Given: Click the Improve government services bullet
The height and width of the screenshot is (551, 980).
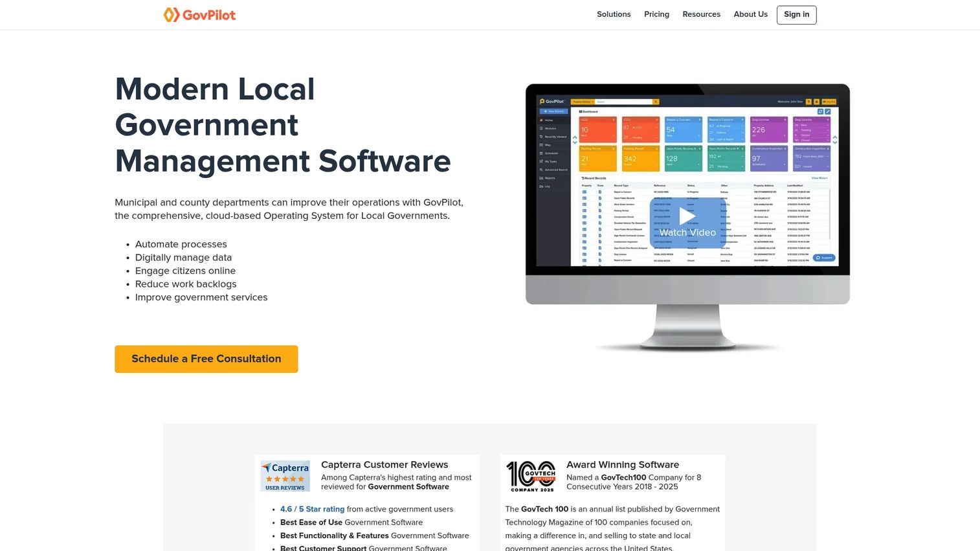Looking at the screenshot, I should [x=201, y=297].
